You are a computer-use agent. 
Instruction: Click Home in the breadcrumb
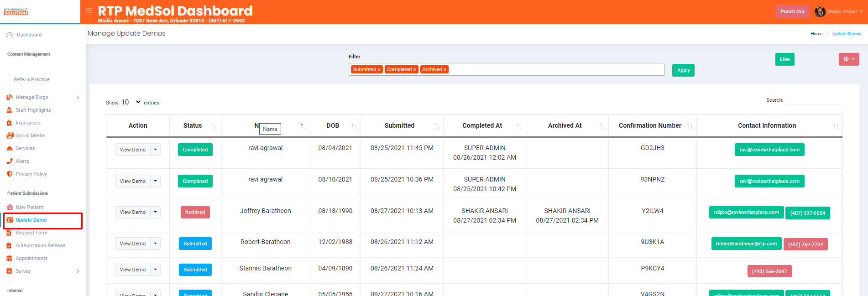pos(816,34)
